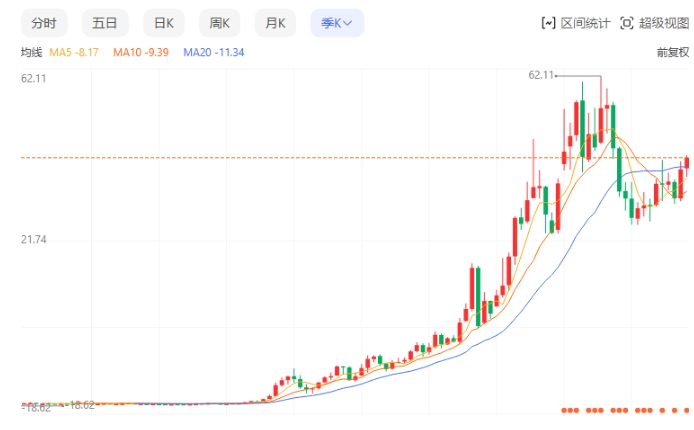Open the 前复权 adjustment setting

click(x=672, y=52)
